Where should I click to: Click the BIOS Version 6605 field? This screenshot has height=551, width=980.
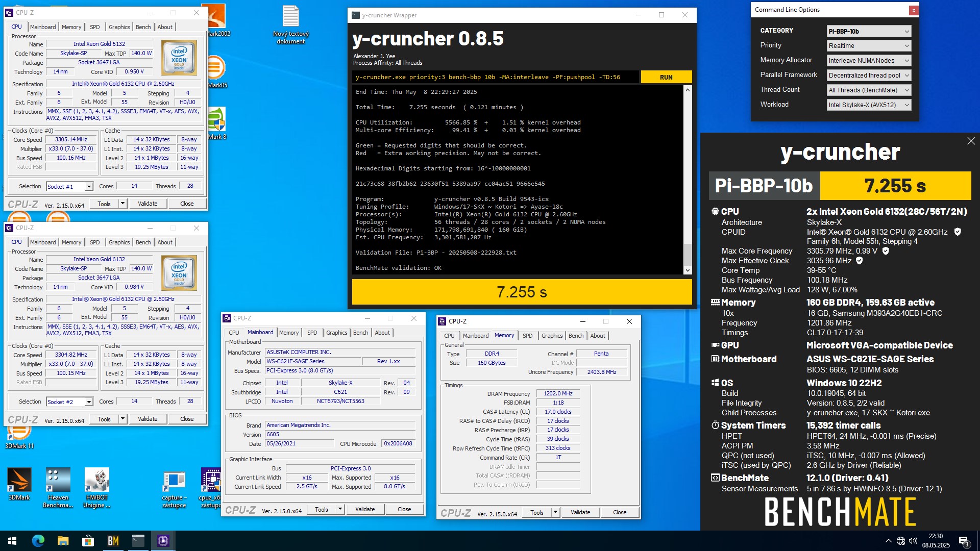pyautogui.click(x=340, y=434)
